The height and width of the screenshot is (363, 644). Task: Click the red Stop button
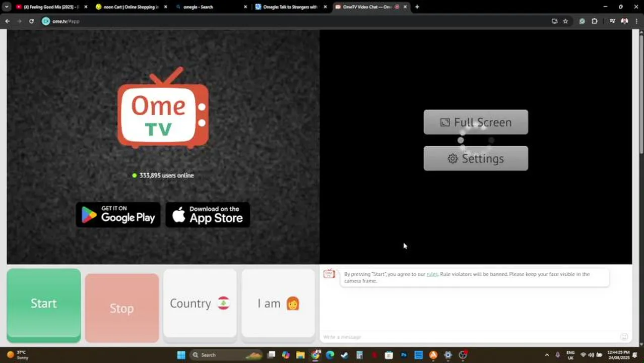[x=121, y=308]
